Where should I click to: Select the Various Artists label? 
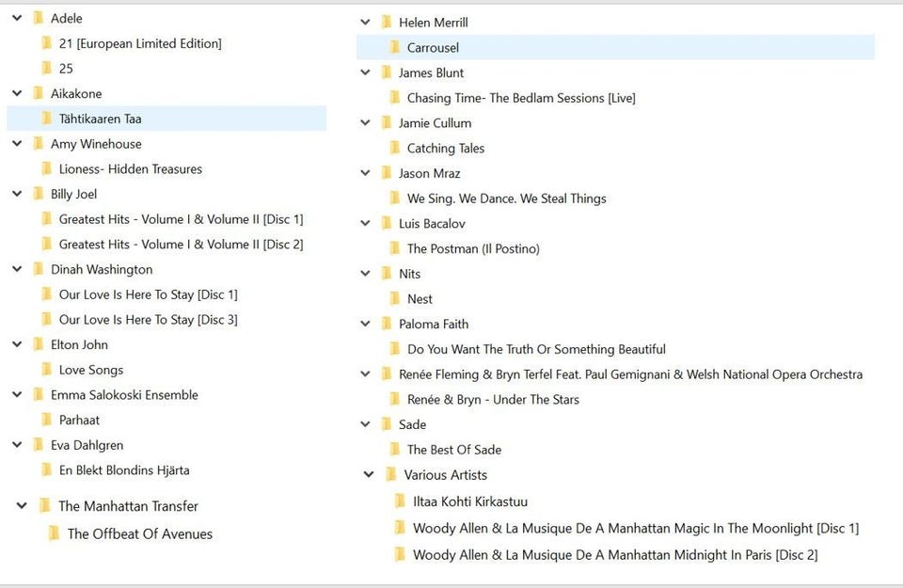coord(445,474)
